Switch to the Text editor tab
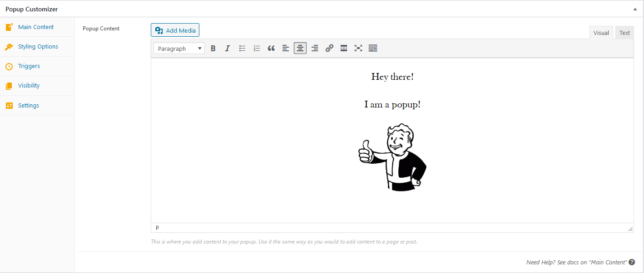The height and width of the screenshot is (273, 644). tap(624, 33)
